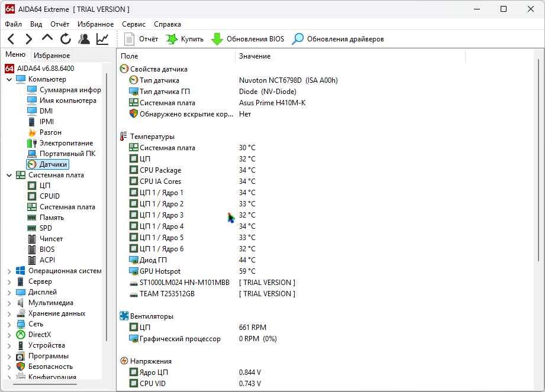Open the DMI tree item
Screen dimensions: 545x392
pos(40,111)
